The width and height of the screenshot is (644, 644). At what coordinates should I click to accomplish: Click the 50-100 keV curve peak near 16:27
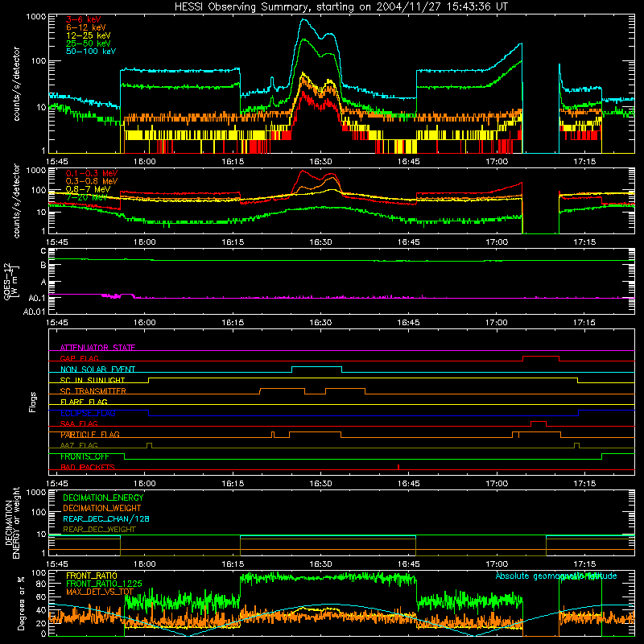tap(303, 19)
